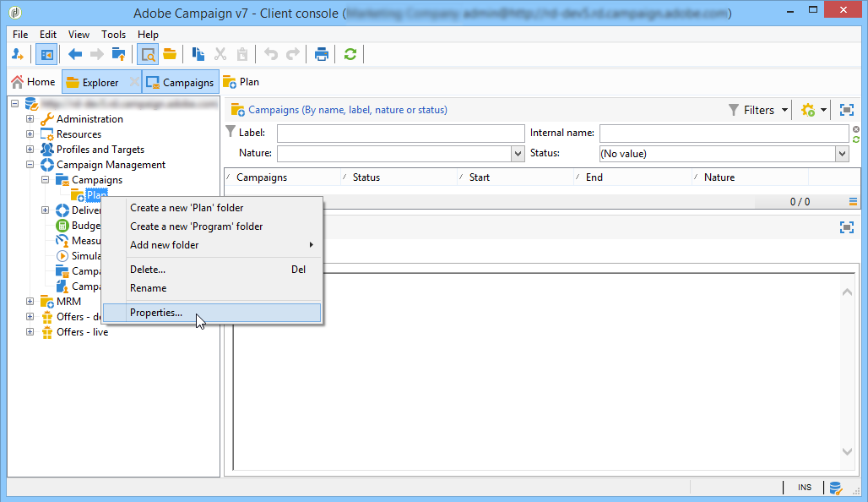Click the database icon in status bar
The image size is (868, 502).
pos(836,488)
